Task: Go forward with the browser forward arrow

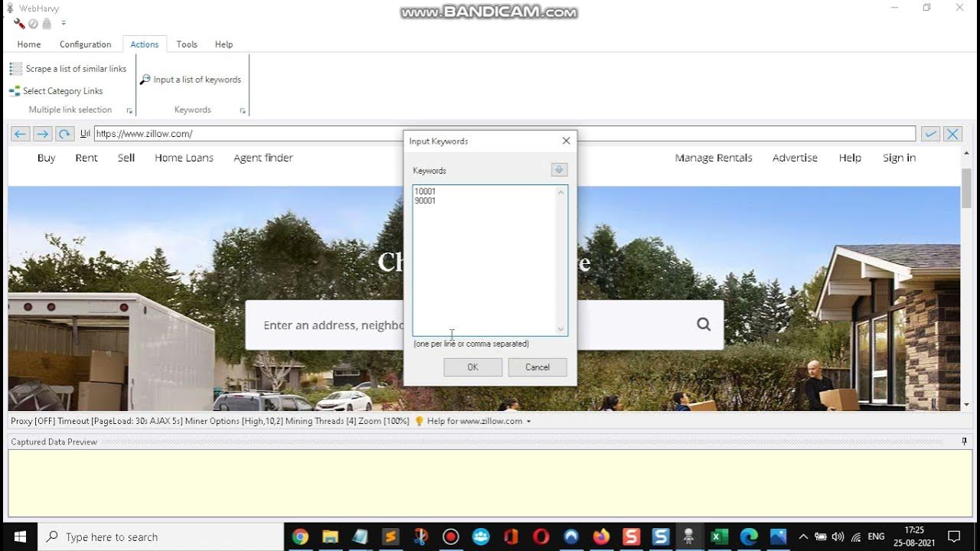Action: point(43,134)
